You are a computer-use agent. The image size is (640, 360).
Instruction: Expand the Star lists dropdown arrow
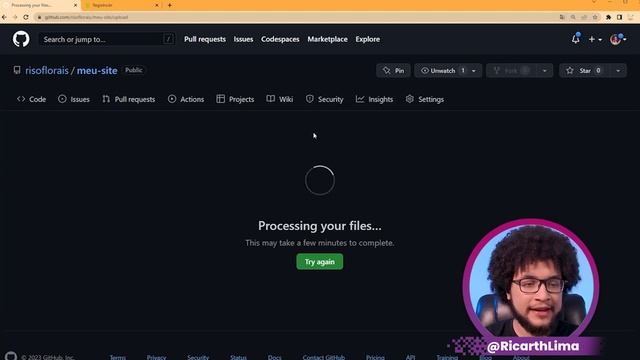tap(618, 71)
